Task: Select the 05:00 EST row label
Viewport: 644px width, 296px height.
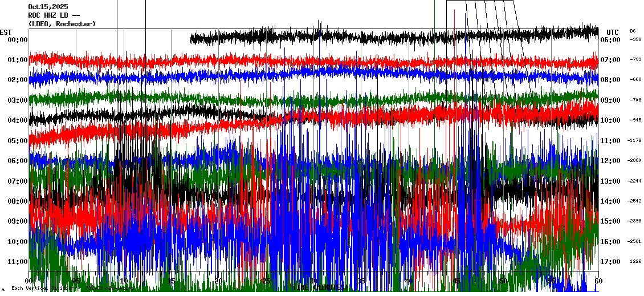Action: tap(18, 141)
